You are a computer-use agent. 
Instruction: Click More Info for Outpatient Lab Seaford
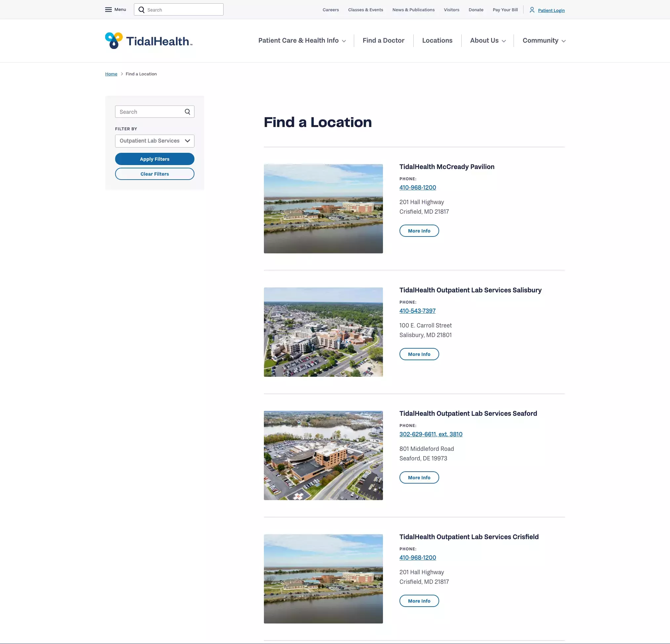tap(419, 478)
